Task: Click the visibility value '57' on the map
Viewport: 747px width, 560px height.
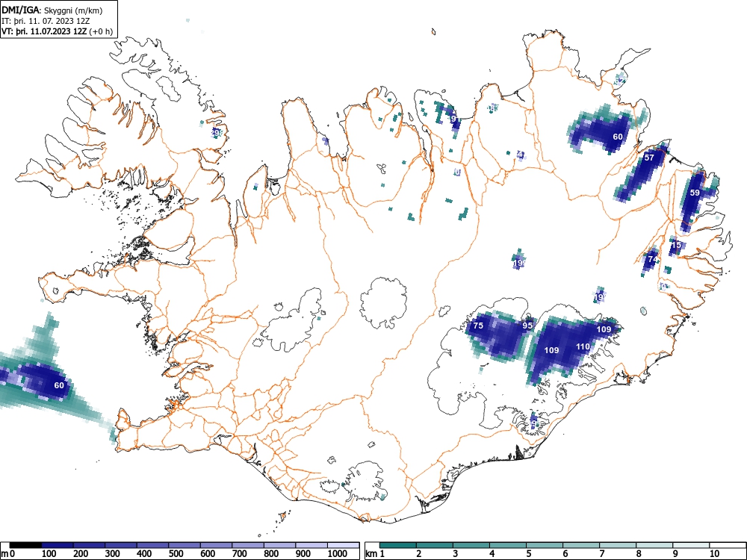Action: (x=649, y=158)
